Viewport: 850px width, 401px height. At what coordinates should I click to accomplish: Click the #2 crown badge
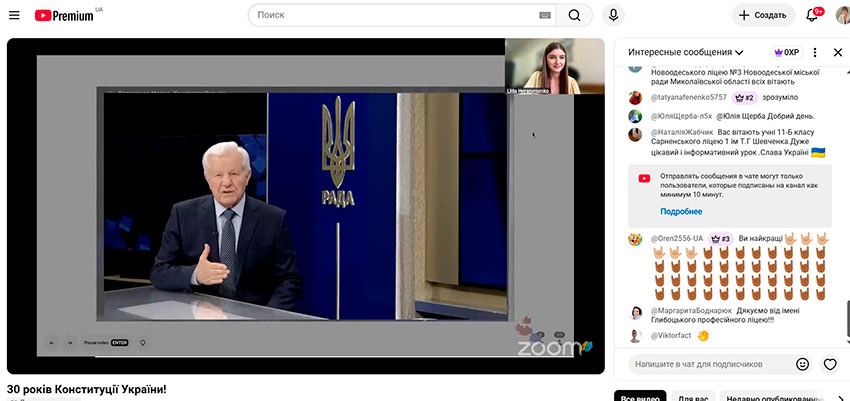click(744, 98)
